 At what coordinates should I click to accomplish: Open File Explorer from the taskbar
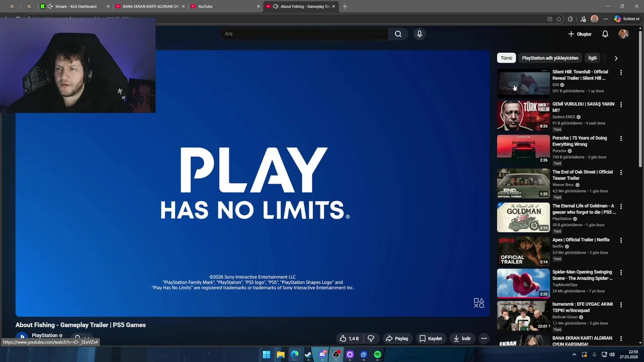pos(281,354)
